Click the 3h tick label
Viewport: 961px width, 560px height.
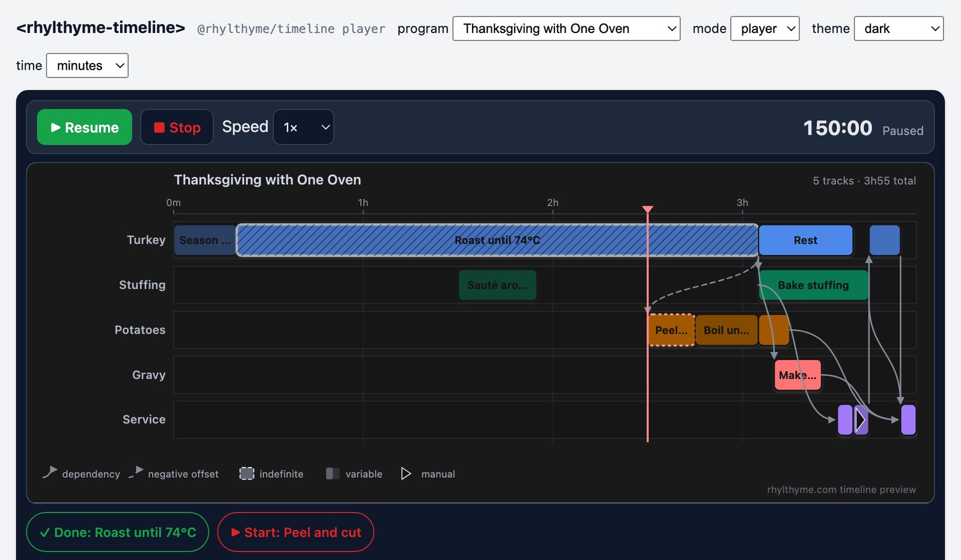pyautogui.click(x=742, y=203)
